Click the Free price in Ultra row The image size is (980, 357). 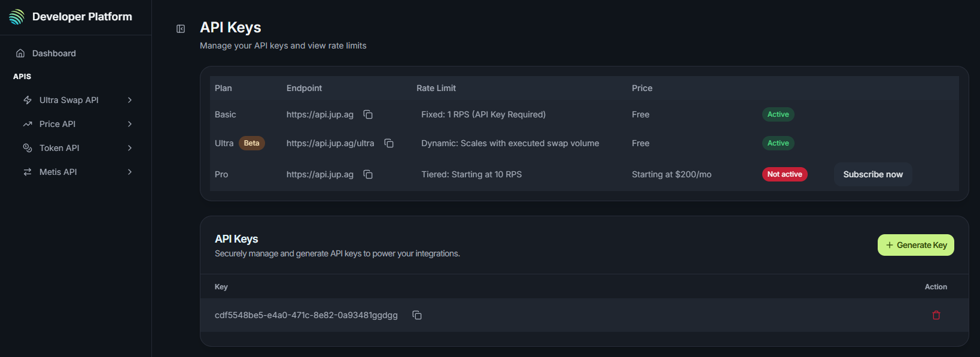[x=641, y=143]
